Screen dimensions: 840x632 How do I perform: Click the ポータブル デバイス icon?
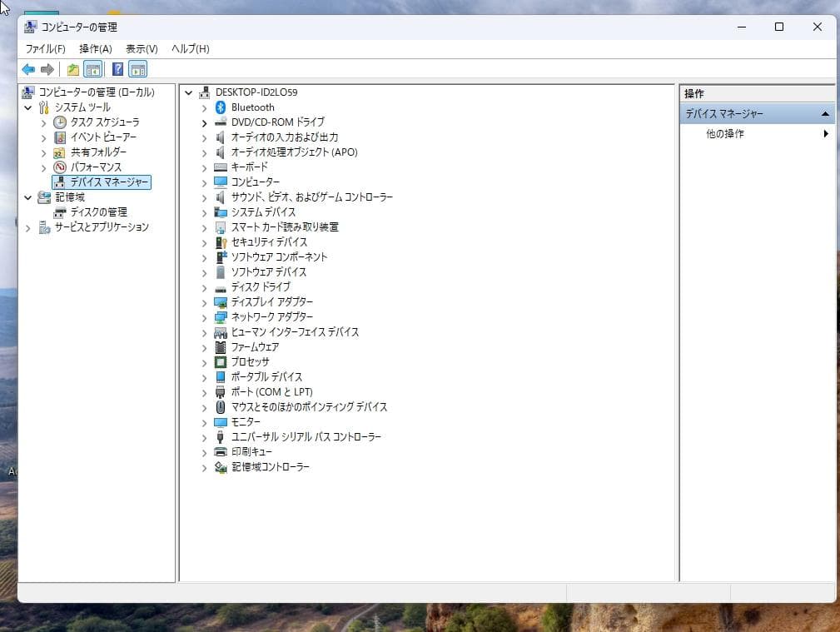[220, 377]
